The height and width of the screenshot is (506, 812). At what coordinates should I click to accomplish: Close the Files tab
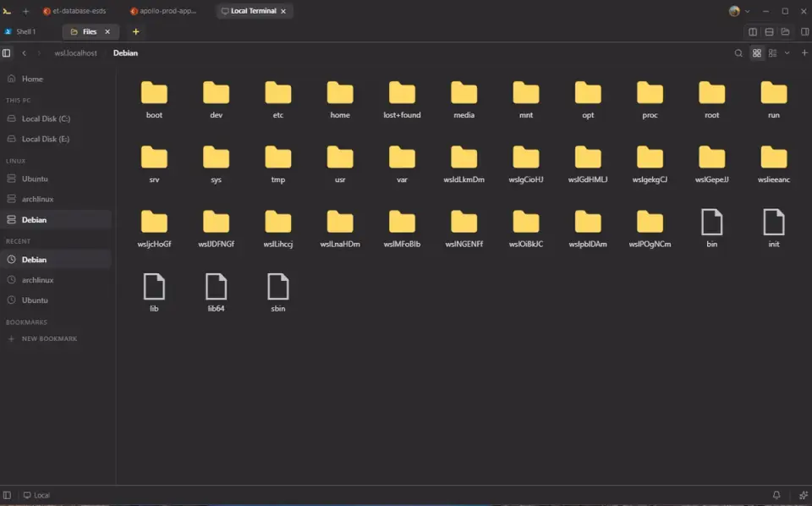[107, 31]
